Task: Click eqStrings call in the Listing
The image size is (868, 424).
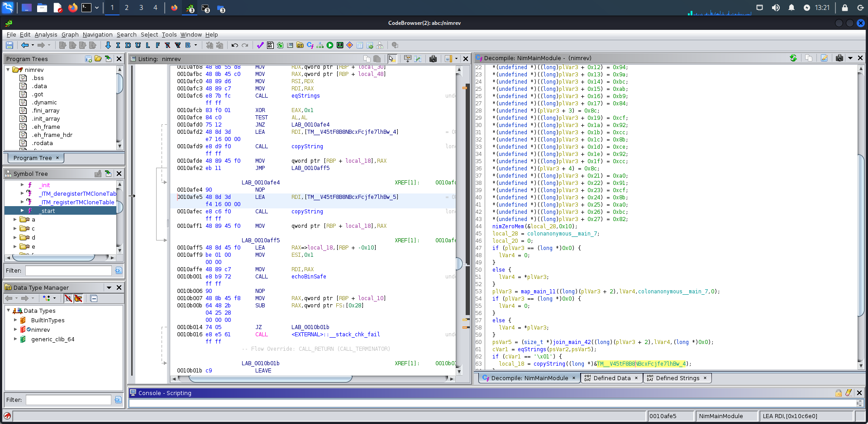Action: (x=305, y=96)
